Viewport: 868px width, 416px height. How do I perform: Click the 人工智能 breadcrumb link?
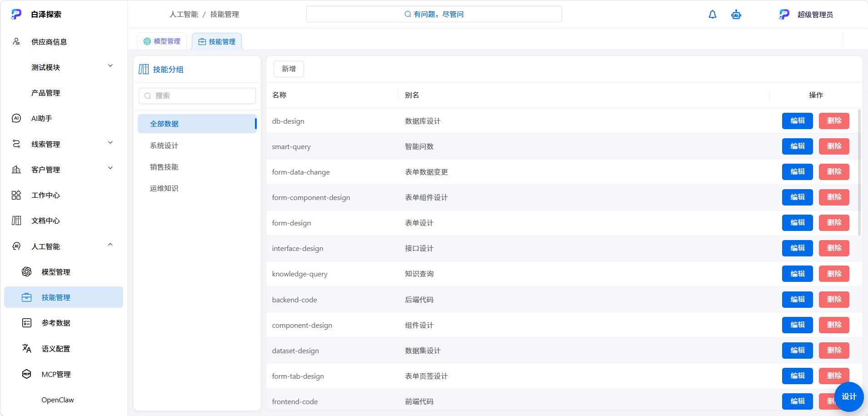point(184,15)
